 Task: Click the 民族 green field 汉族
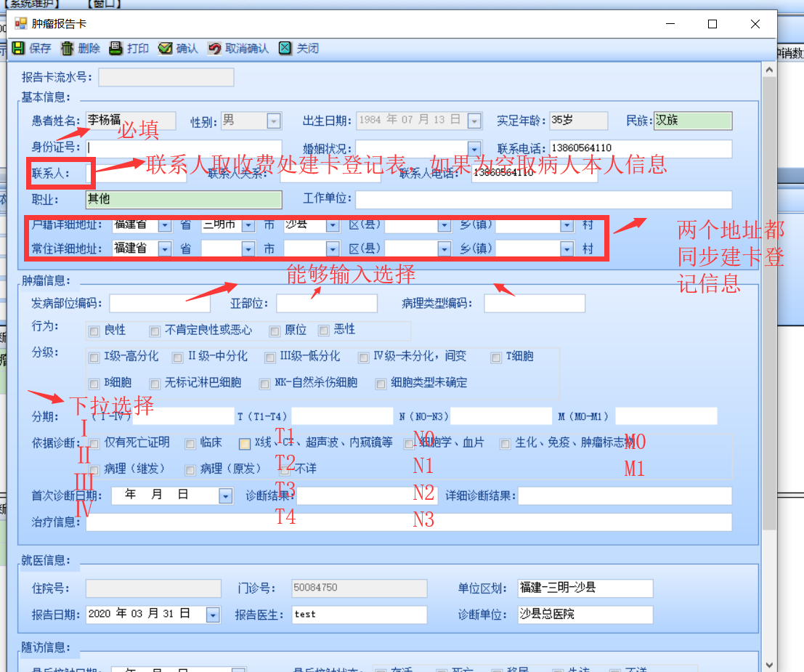(694, 121)
